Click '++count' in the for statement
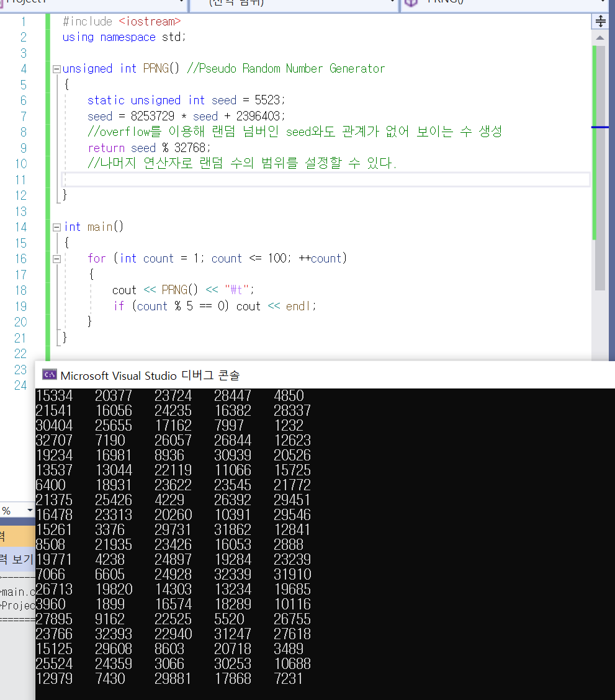The height and width of the screenshot is (700, 615). pos(320,259)
